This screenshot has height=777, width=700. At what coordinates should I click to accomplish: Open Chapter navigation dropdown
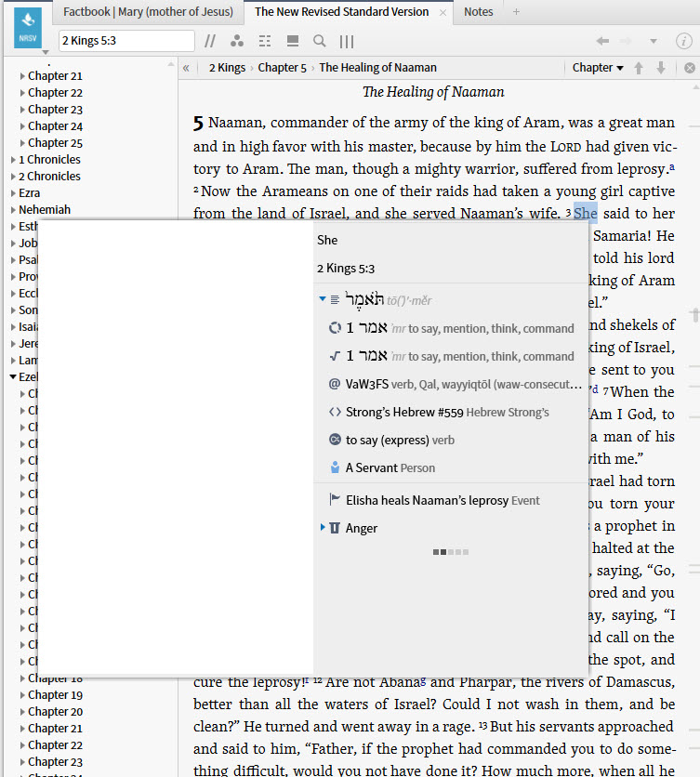pyautogui.click(x=598, y=68)
